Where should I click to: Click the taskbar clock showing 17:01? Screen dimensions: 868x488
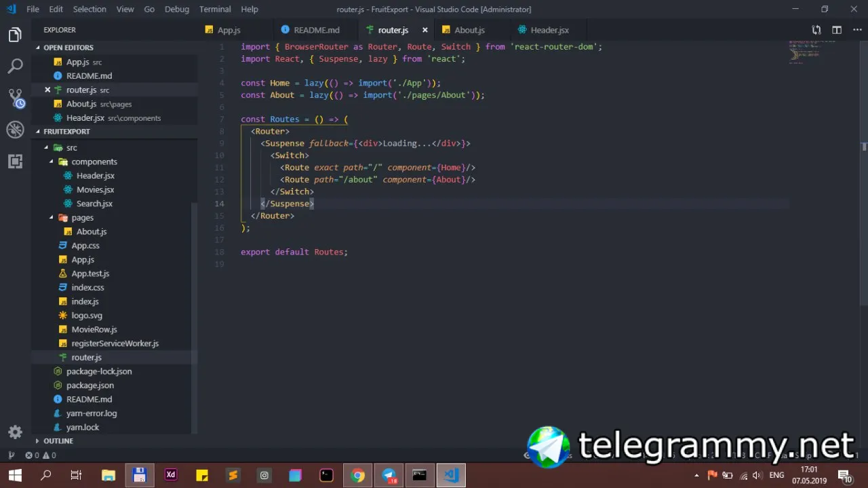pos(809,475)
